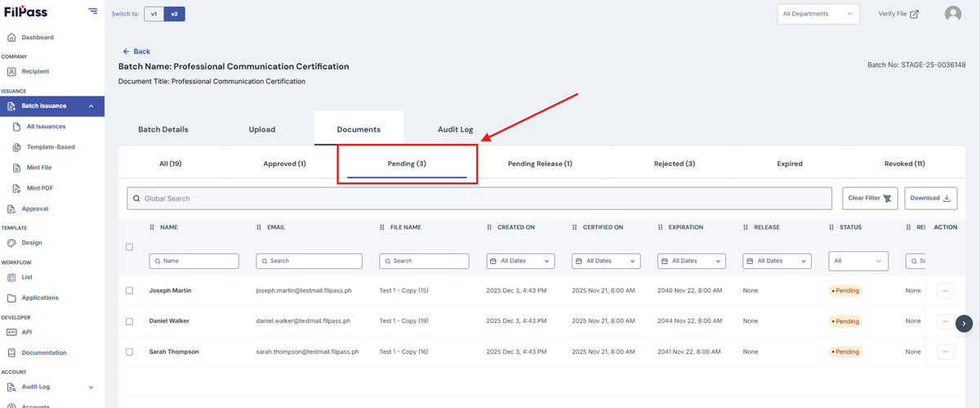Image resolution: width=980 pixels, height=408 pixels.
Task: Click the drag handle beside STATUS column
Action: tap(831, 227)
